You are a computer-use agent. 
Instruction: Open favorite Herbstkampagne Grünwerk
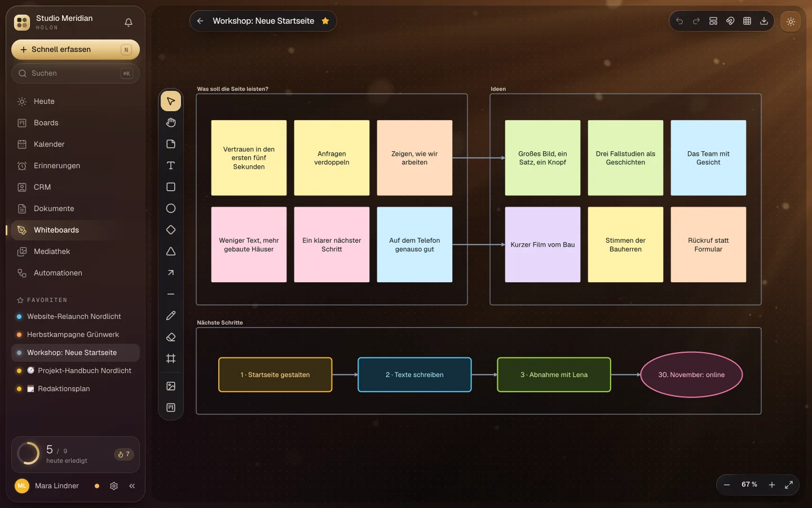pyautogui.click(x=76, y=335)
